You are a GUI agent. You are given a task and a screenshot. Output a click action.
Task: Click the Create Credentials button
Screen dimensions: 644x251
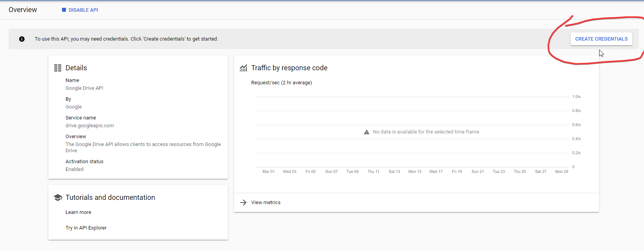pos(601,39)
